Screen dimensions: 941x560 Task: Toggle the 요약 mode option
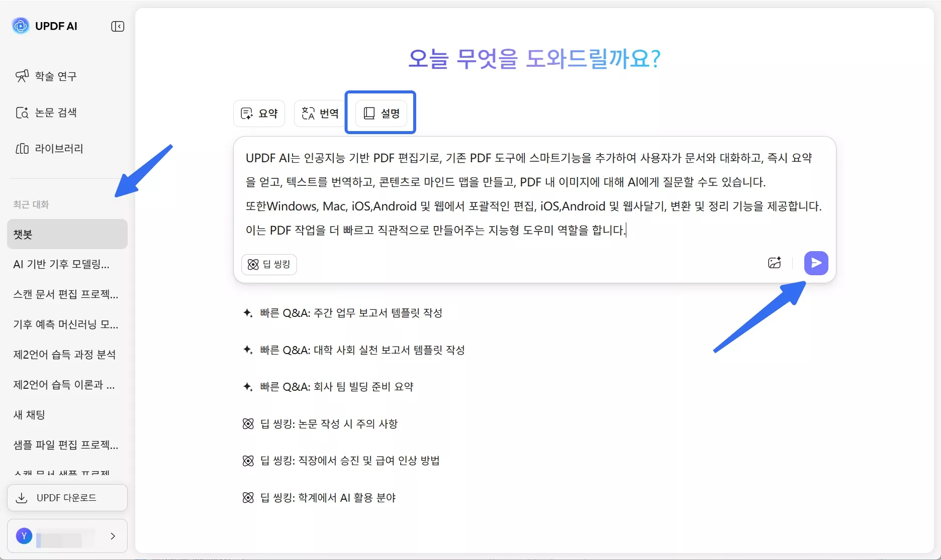coord(258,113)
